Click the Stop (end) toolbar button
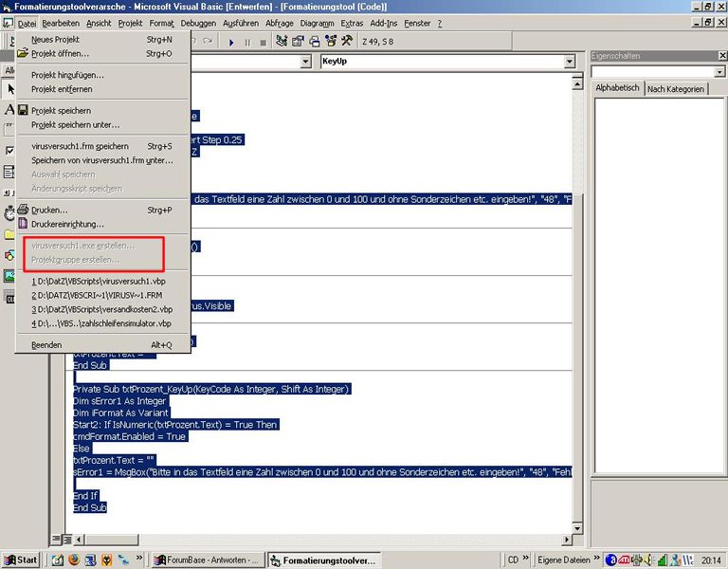 tap(263, 42)
